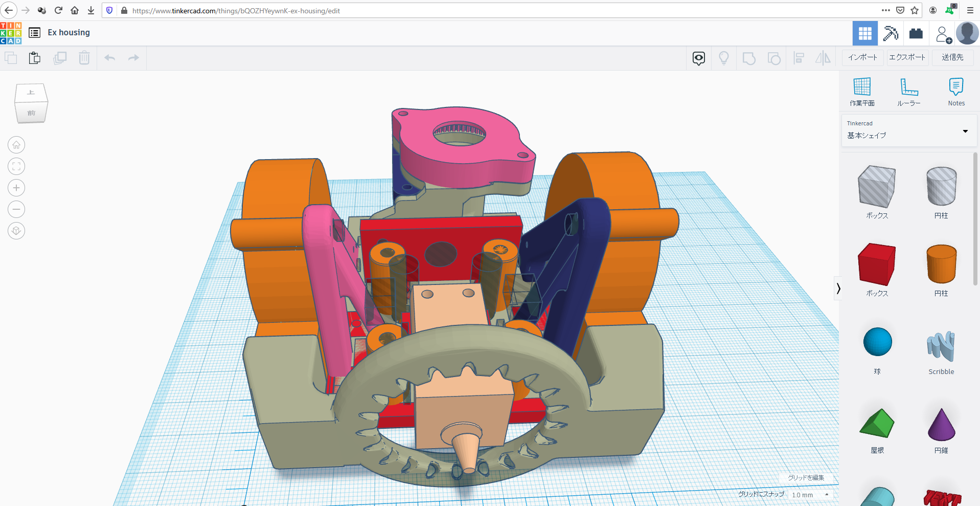Pick the red Box shape thumbnail

pos(876,265)
